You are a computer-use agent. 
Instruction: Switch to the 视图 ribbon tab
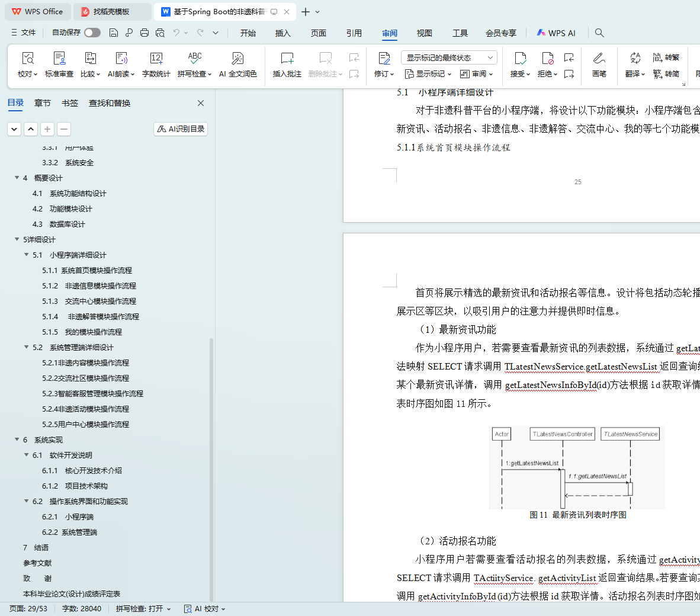pyautogui.click(x=424, y=33)
